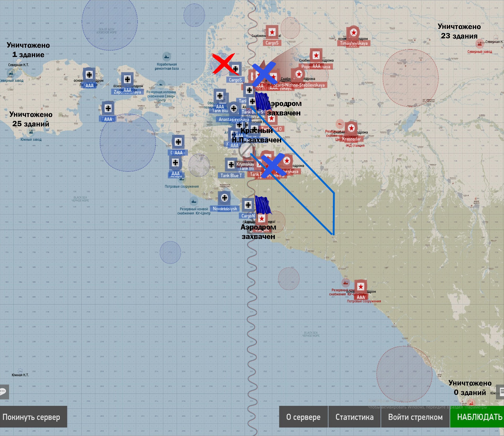Click Войти стрелком button
The width and height of the screenshot is (504, 436).
tap(415, 417)
